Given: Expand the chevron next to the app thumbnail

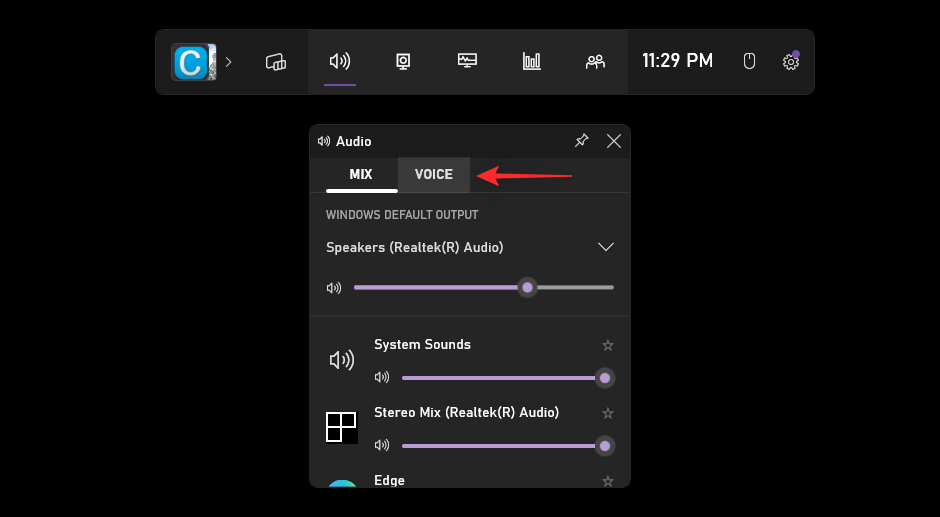Looking at the screenshot, I should [229, 62].
